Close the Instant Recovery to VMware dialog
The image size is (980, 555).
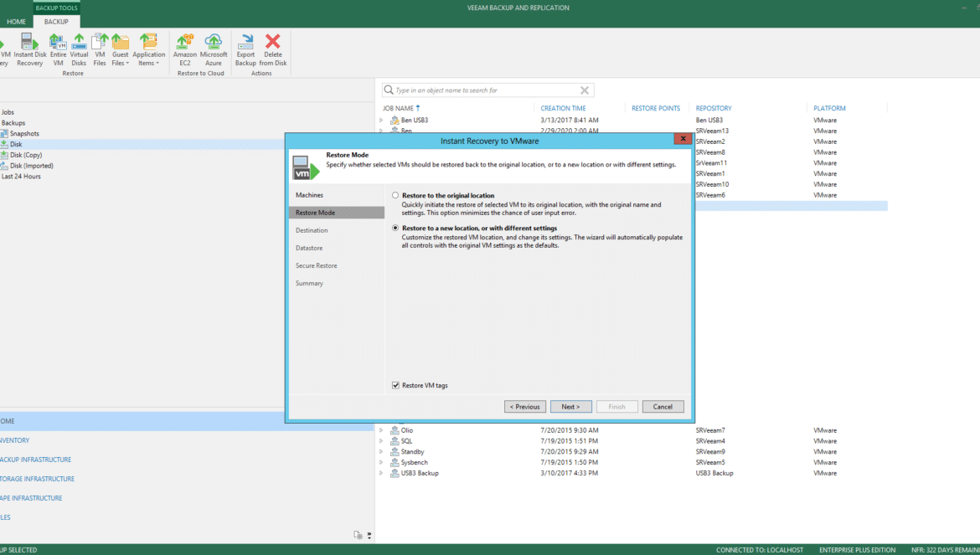pos(683,139)
